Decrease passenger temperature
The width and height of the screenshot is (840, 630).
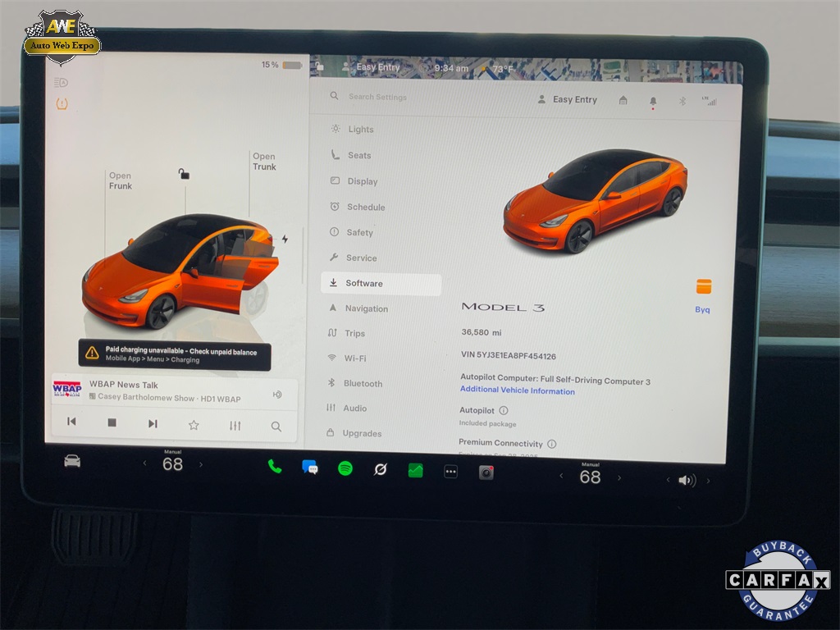(561, 475)
